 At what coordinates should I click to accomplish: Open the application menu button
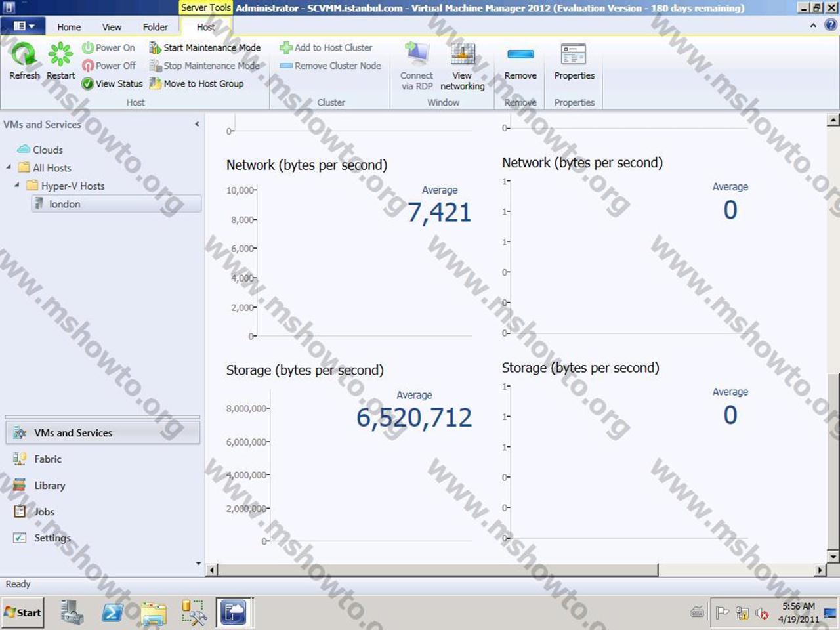tap(23, 26)
